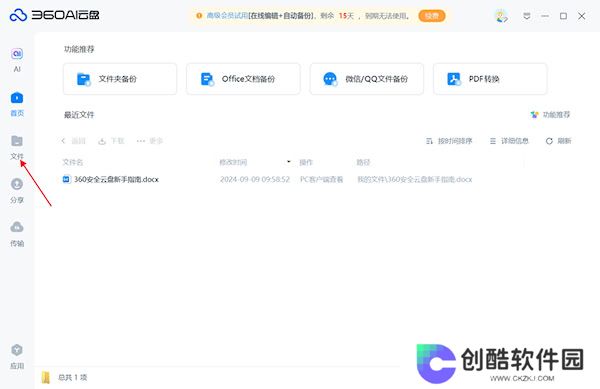600x389 pixels.
Task: Open 按时间排序 sort options
Action: [449, 141]
